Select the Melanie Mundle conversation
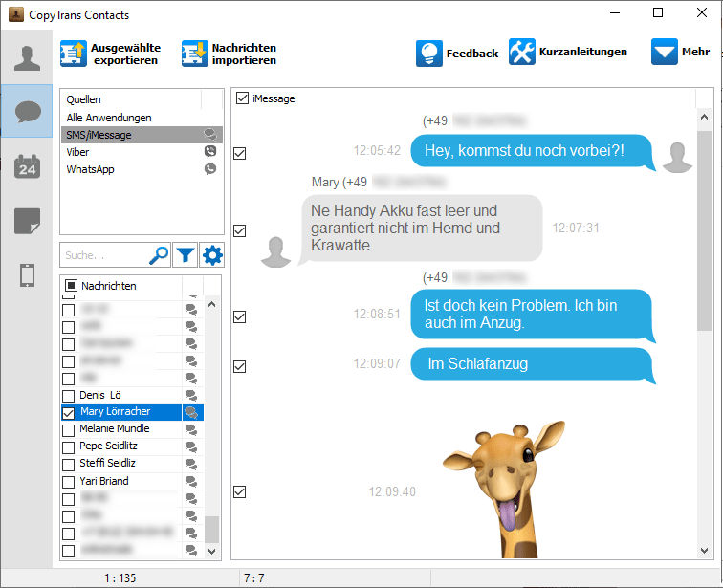 pos(115,428)
